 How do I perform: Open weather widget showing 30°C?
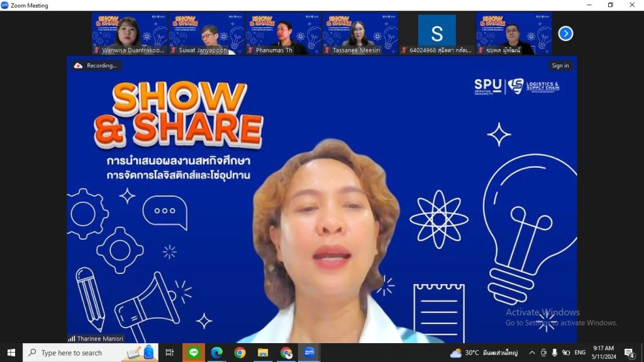click(484, 353)
